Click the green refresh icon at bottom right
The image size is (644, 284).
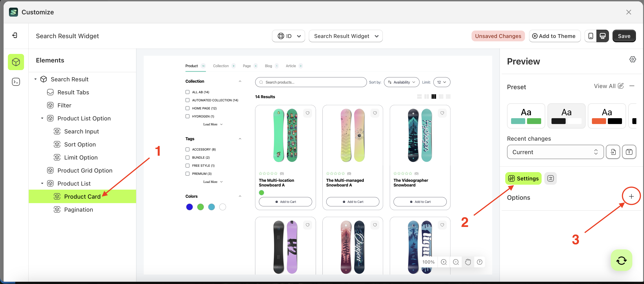pyautogui.click(x=622, y=260)
